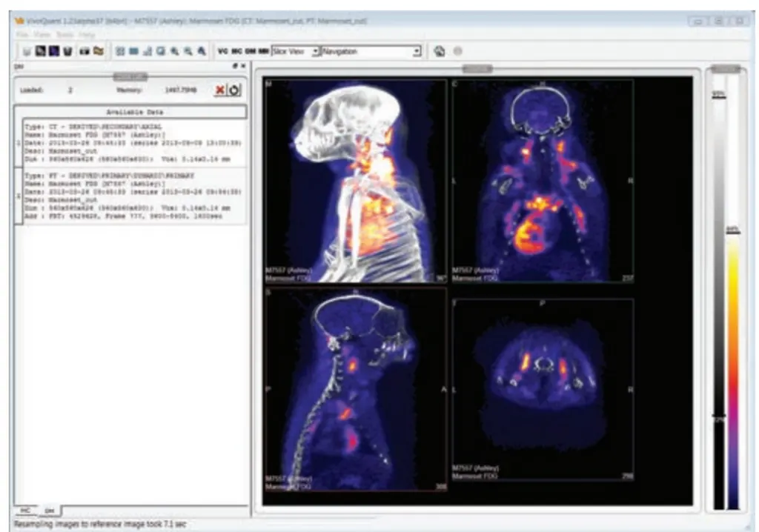Image resolution: width=759 pixels, height=532 pixels.
Task: Click the transverse slice view pane
Action: 543,390
